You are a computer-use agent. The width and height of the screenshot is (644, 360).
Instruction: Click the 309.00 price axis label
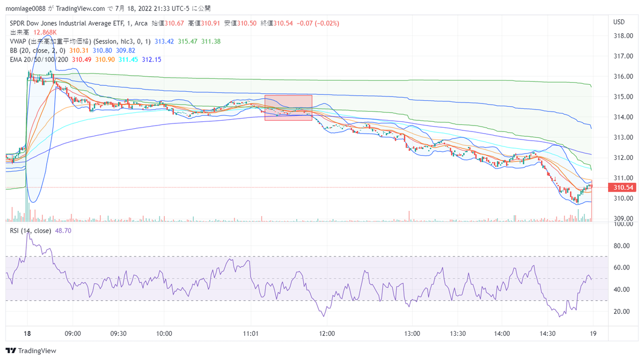(x=622, y=218)
